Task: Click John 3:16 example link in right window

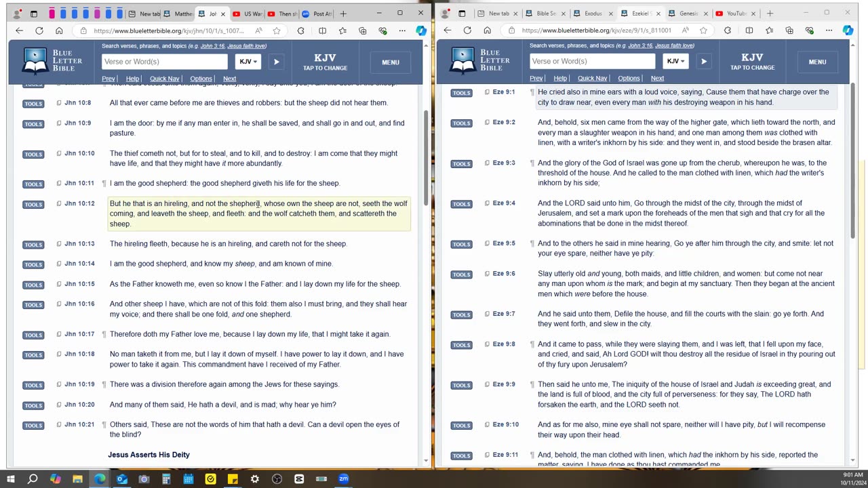Action: (640, 46)
